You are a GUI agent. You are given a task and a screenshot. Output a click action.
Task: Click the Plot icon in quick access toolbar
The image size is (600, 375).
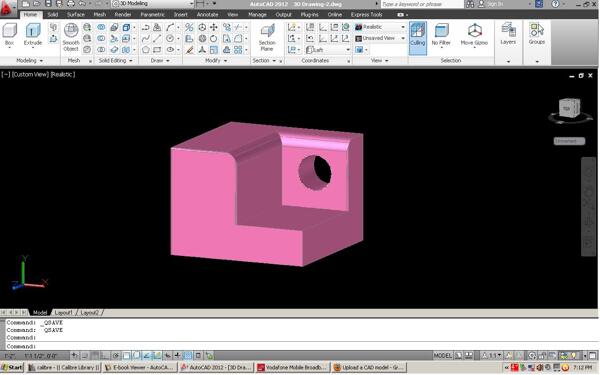(71, 4)
